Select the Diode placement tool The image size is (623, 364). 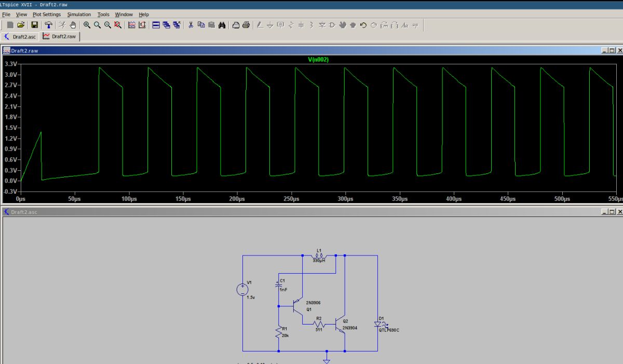click(322, 25)
